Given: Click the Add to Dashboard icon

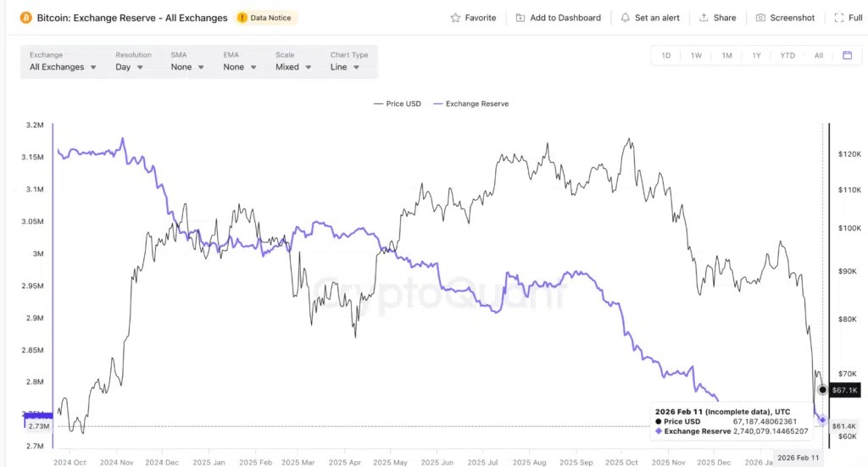Looking at the screenshot, I should pos(520,18).
